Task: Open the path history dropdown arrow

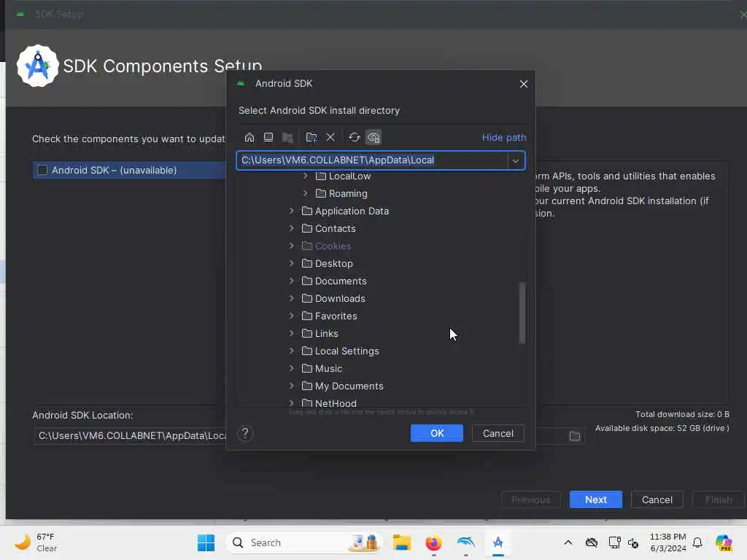Action: [x=516, y=160]
